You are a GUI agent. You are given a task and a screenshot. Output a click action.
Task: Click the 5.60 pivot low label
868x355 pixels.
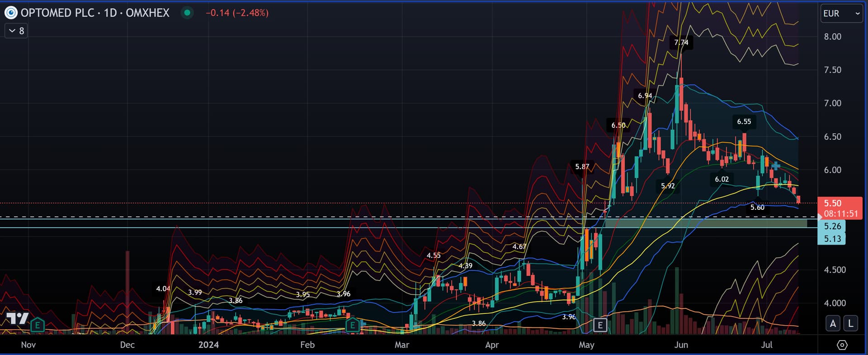click(757, 207)
